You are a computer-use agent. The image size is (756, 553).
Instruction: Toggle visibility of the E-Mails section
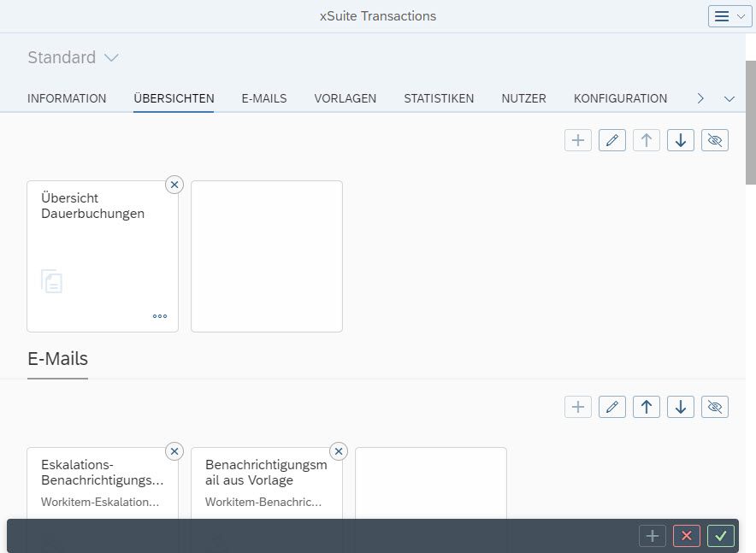click(x=714, y=406)
